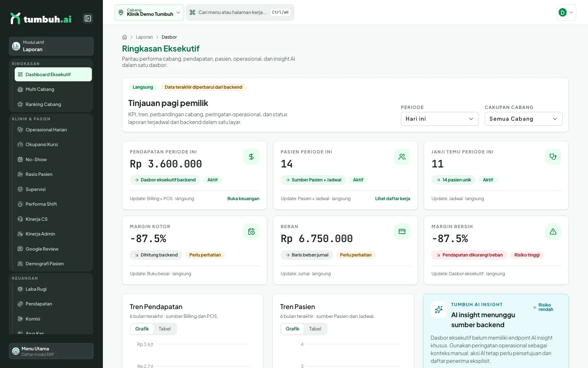588x368 pixels.
Task: Go to Operasional Harian
Action: click(x=53, y=130)
